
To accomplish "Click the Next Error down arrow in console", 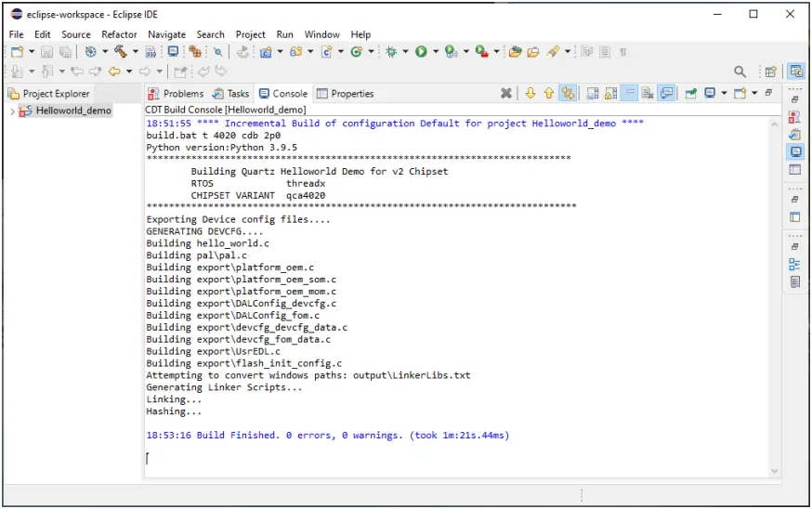I will pyautogui.click(x=530, y=93).
